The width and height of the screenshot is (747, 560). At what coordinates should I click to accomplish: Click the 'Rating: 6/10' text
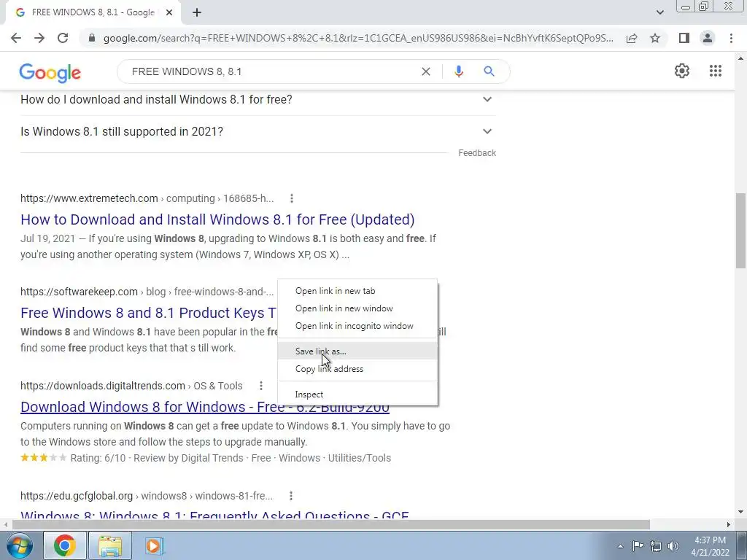pyautogui.click(x=98, y=458)
